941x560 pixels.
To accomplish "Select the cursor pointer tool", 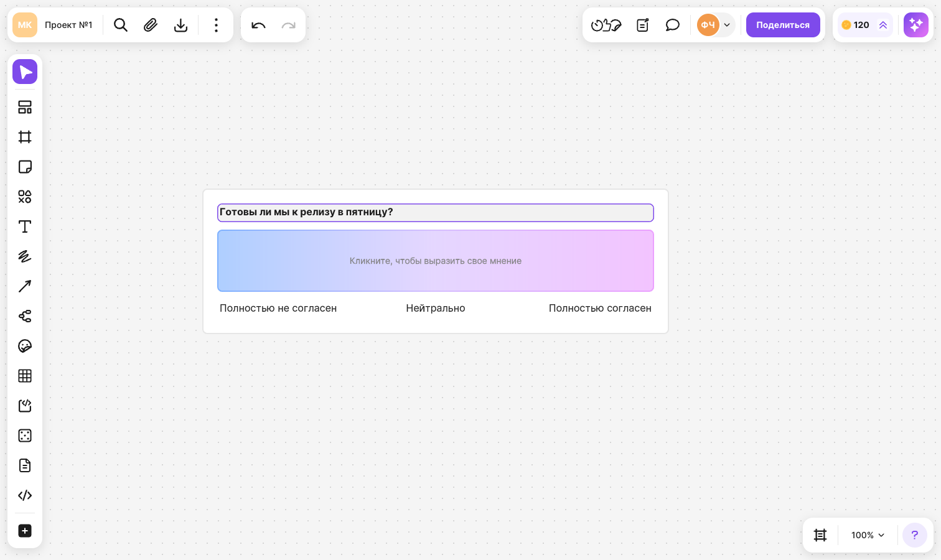I will coord(25,72).
